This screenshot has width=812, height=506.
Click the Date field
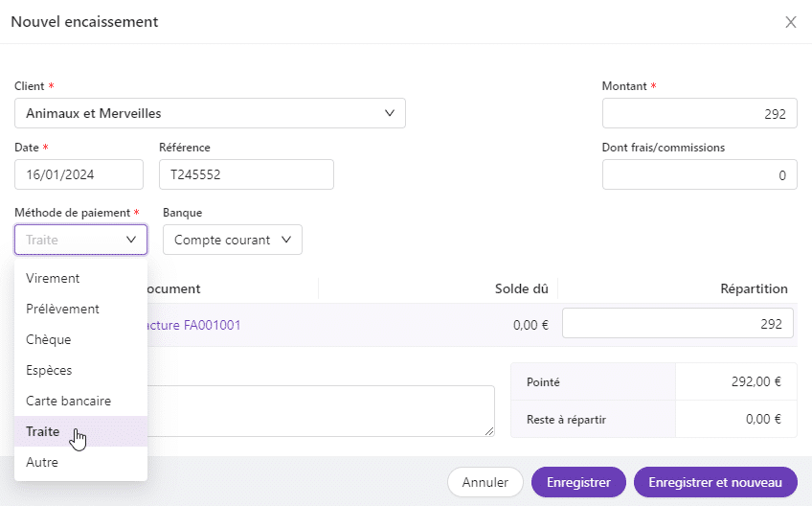pos(79,174)
